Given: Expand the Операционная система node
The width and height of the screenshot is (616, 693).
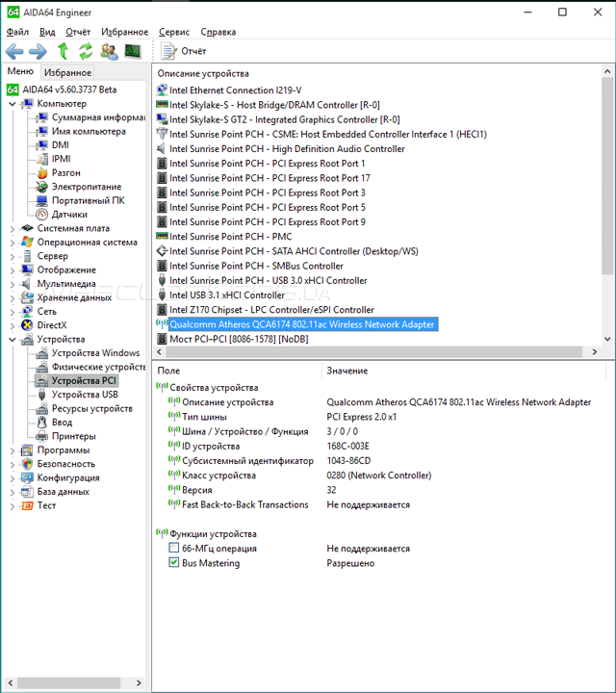Looking at the screenshot, I should (13, 243).
